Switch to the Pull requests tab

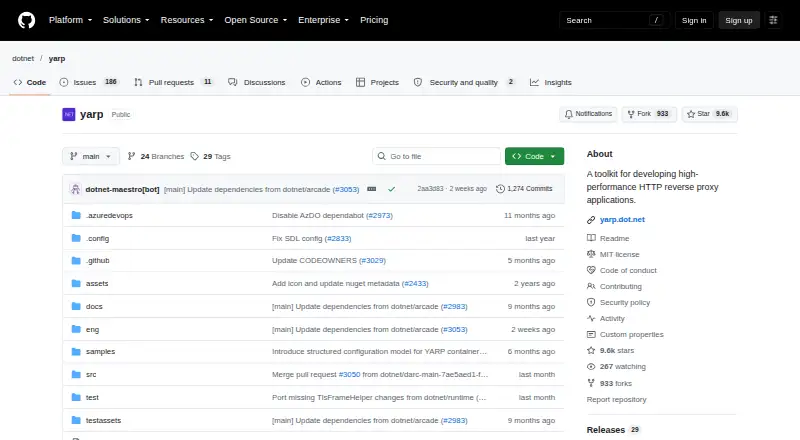tap(173, 82)
